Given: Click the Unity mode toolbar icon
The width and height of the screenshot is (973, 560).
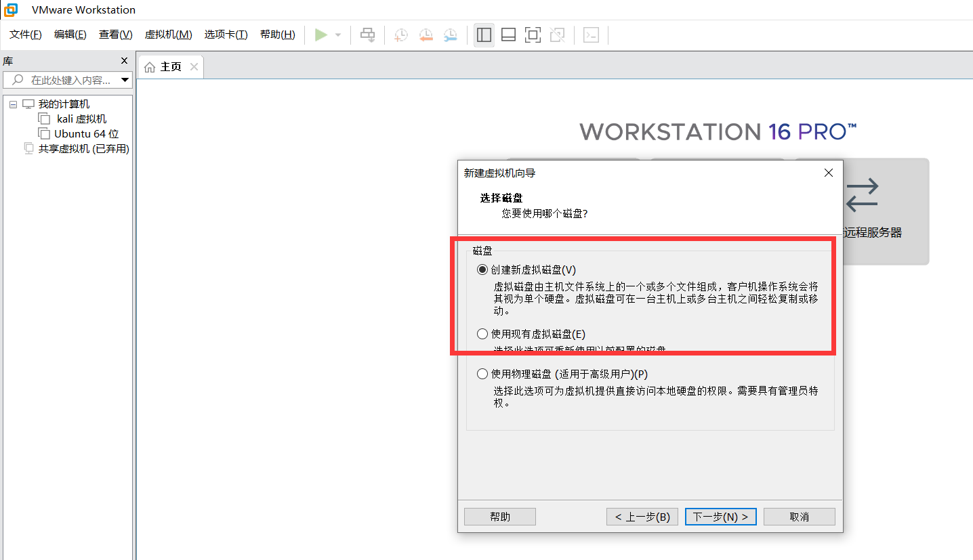Looking at the screenshot, I should click(557, 35).
